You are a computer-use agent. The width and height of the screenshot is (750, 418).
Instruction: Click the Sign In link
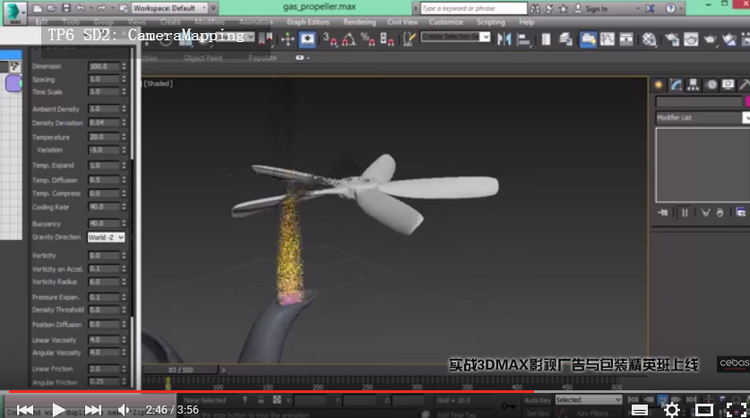pyautogui.click(x=596, y=9)
